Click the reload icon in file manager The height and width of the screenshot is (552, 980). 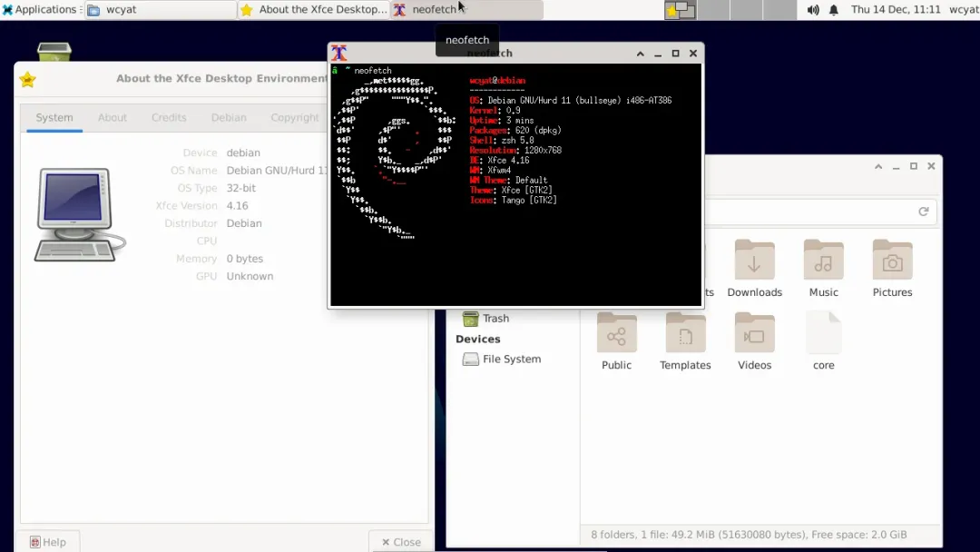923,212
